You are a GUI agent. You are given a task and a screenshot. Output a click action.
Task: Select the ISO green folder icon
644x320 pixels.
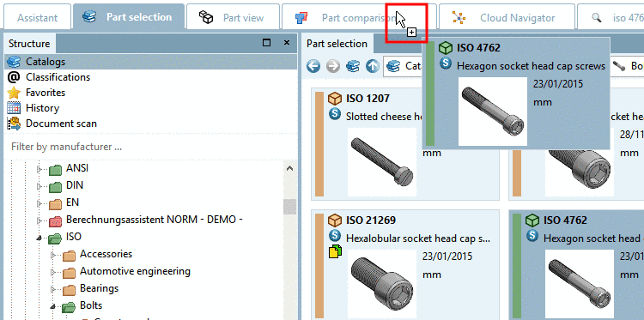point(55,238)
